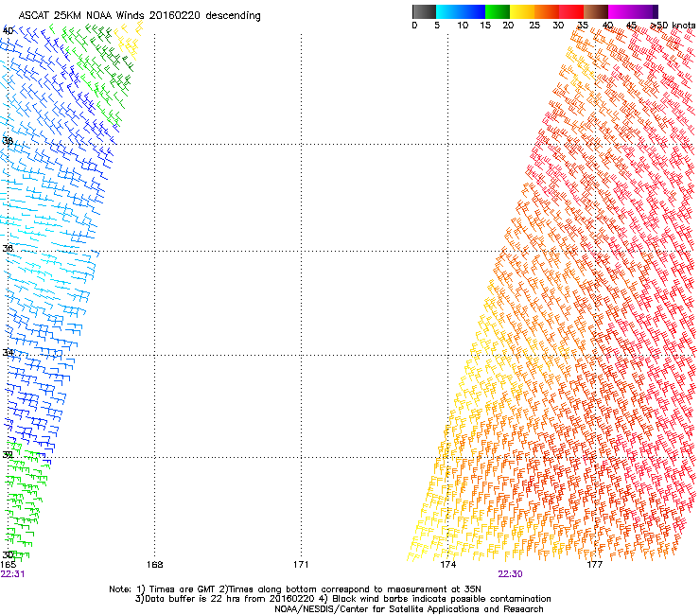
Task: Click the '>50 knots' legend label
Action: click(673, 26)
